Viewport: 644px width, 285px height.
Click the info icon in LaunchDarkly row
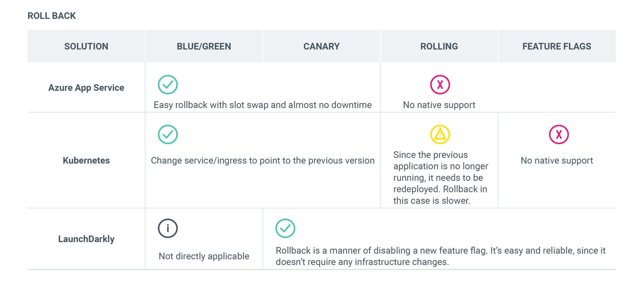(168, 228)
